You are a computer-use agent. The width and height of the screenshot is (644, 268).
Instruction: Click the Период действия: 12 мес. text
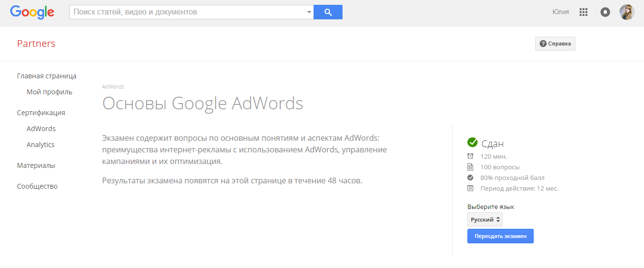click(520, 189)
